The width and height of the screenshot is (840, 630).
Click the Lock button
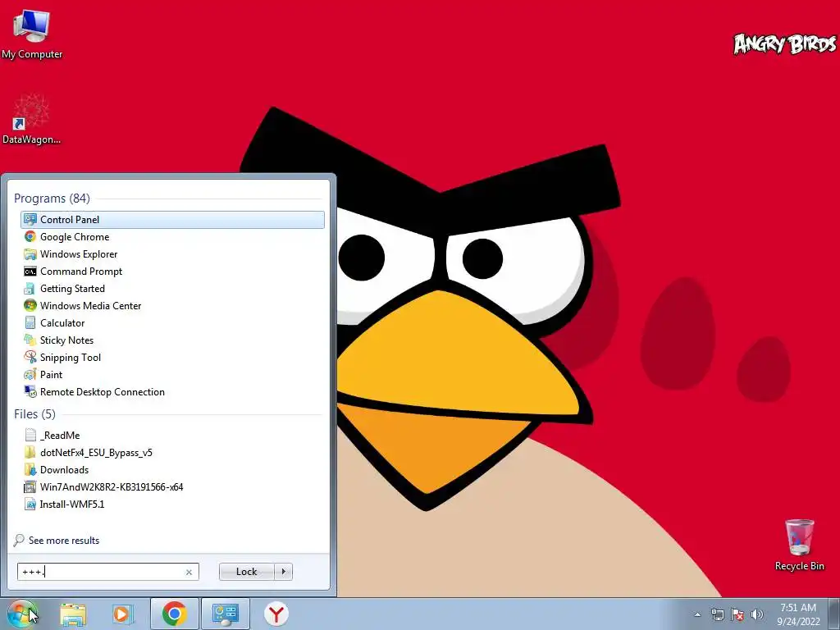pyautogui.click(x=246, y=572)
